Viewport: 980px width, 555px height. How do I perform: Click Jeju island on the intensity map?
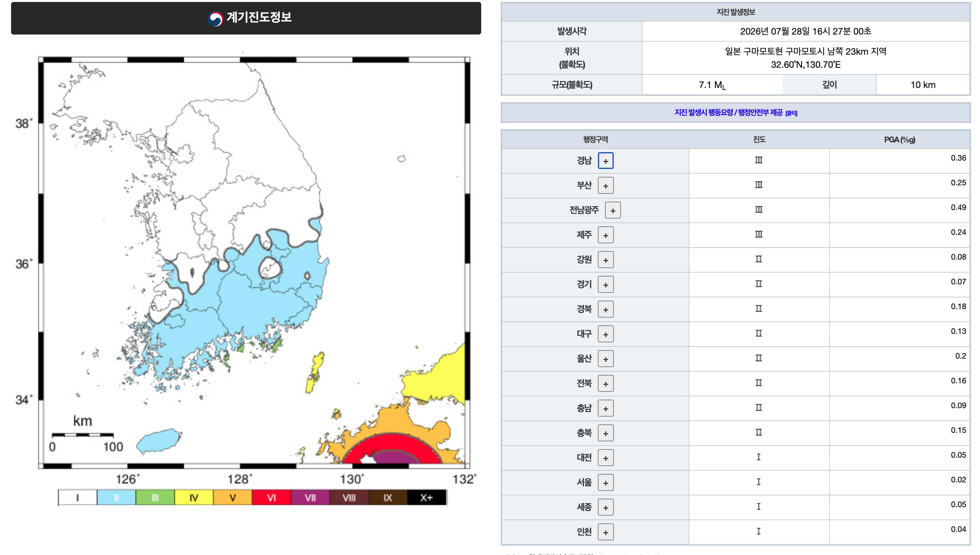click(x=159, y=441)
